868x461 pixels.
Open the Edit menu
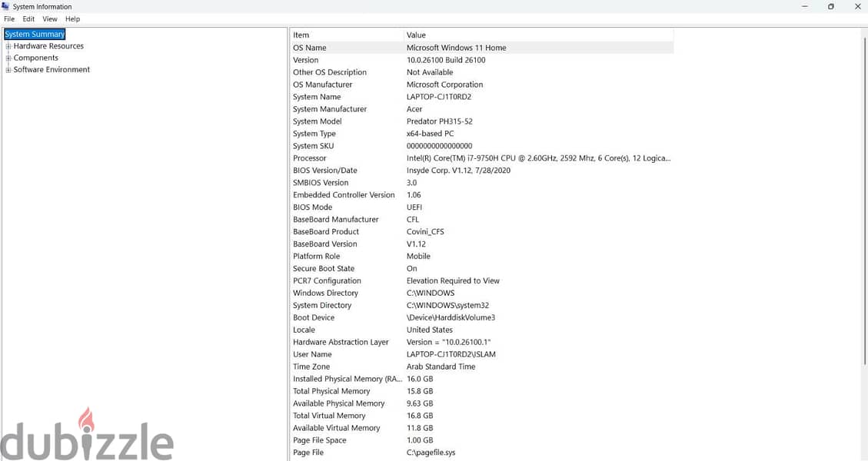28,18
